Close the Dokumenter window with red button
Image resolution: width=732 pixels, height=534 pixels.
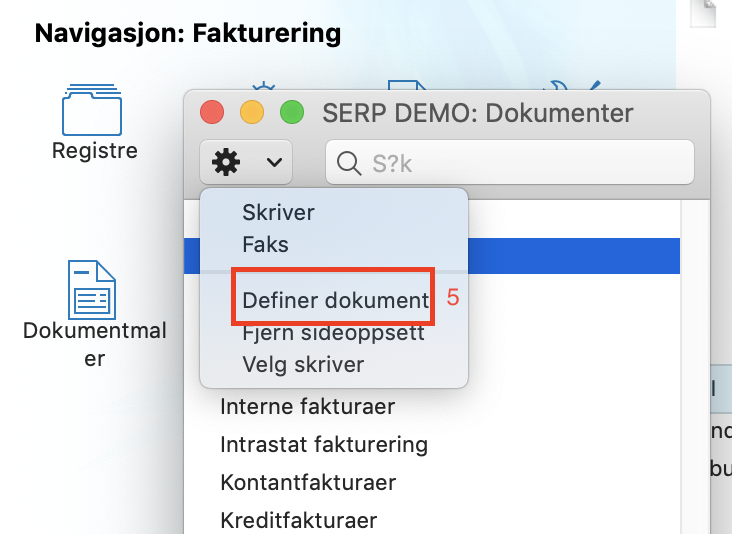click(212, 112)
